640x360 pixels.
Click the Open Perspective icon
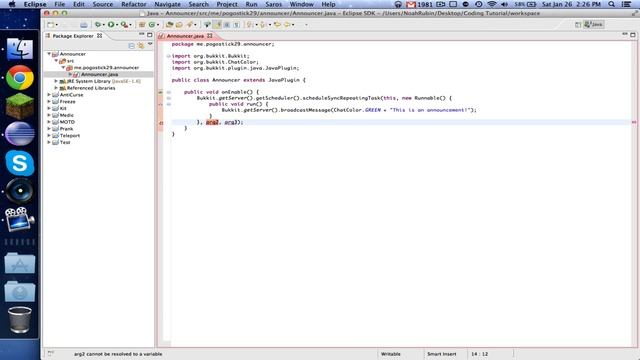click(x=578, y=24)
